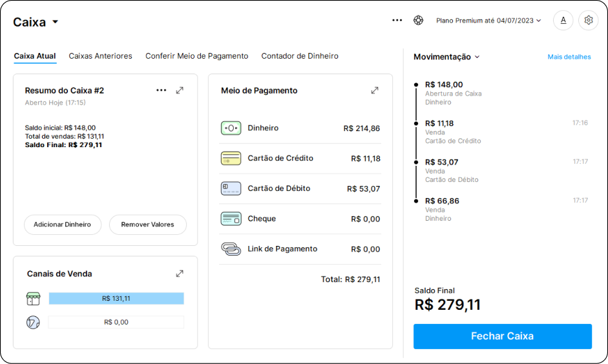This screenshot has width=608, height=364.
Task: Expand the Canais de Venda panel
Action: [x=180, y=274]
